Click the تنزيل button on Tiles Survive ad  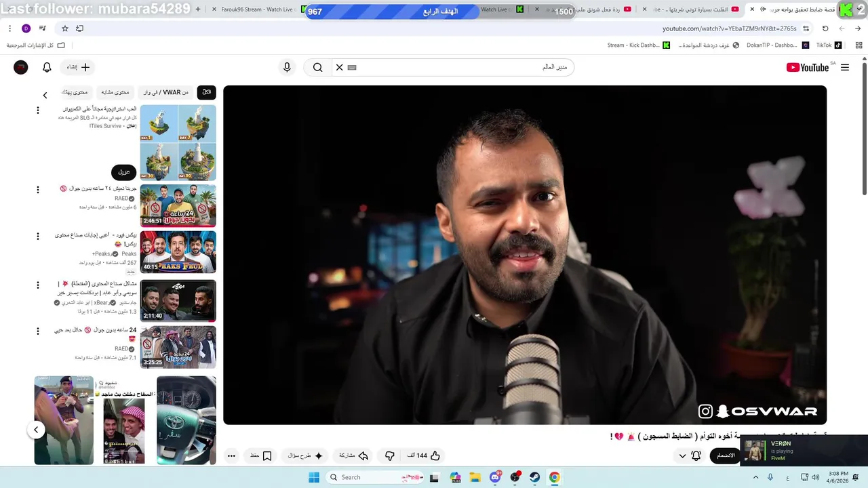tap(123, 171)
